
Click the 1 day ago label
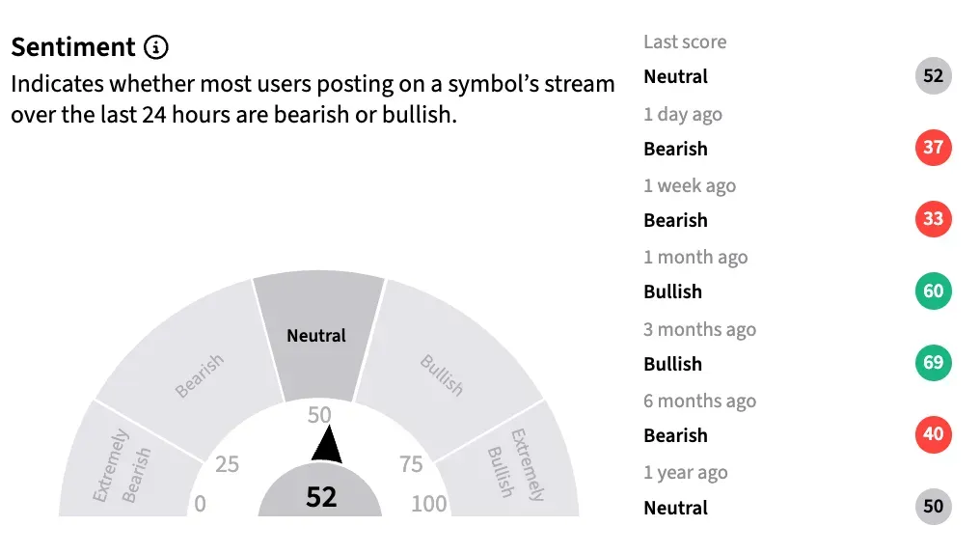pyautogui.click(x=683, y=114)
